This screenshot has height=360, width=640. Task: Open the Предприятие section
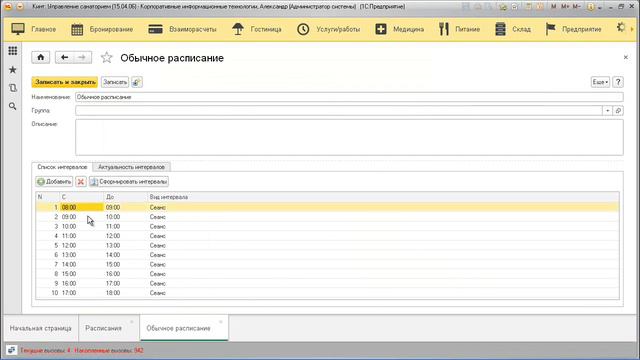point(573,29)
